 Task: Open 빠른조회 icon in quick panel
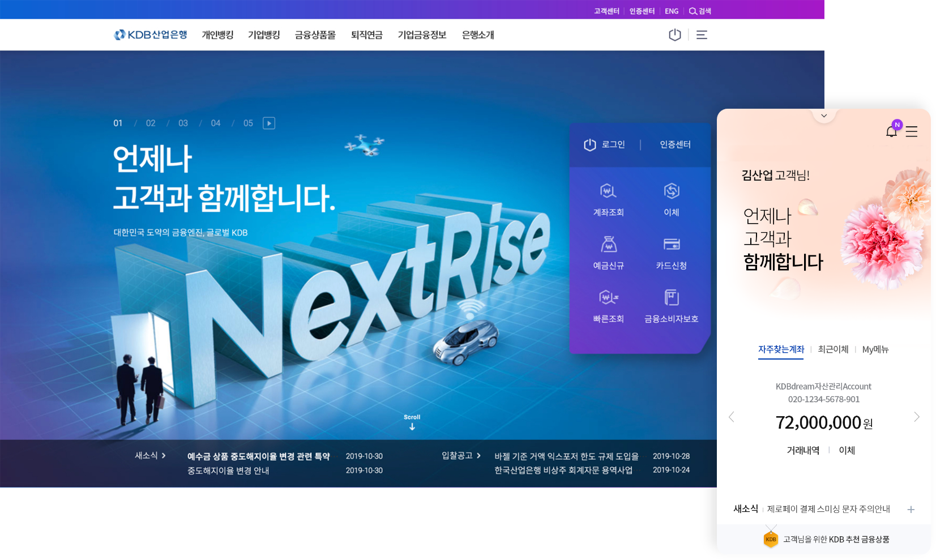tap(609, 297)
